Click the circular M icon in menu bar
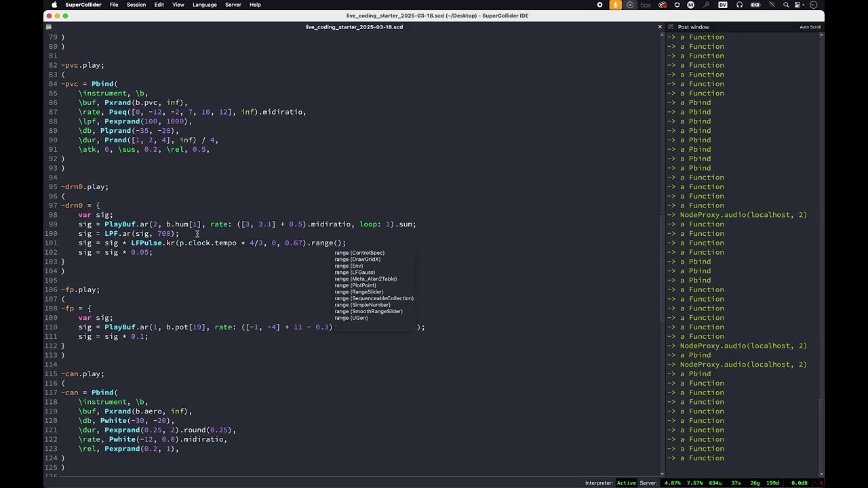The width and height of the screenshot is (868, 488). click(690, 5)
